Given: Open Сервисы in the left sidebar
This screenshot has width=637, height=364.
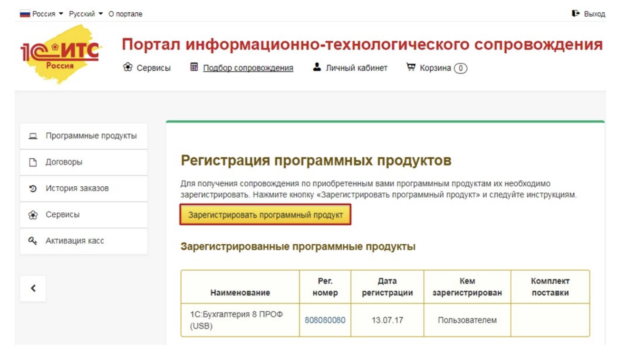Looking at the screenshot, I should point(63,215).
